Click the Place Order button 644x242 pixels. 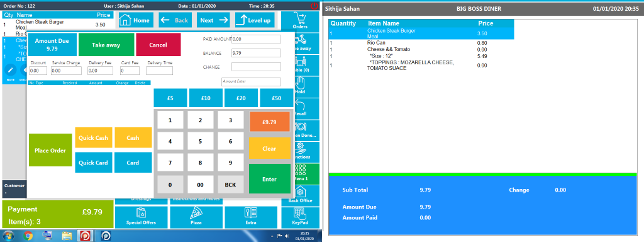(x=50, y=150)
